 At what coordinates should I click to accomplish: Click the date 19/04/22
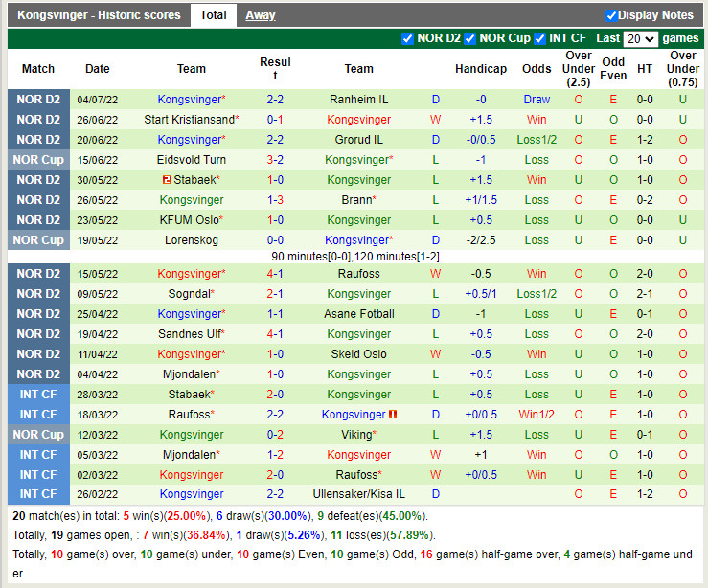coord(97,334)
